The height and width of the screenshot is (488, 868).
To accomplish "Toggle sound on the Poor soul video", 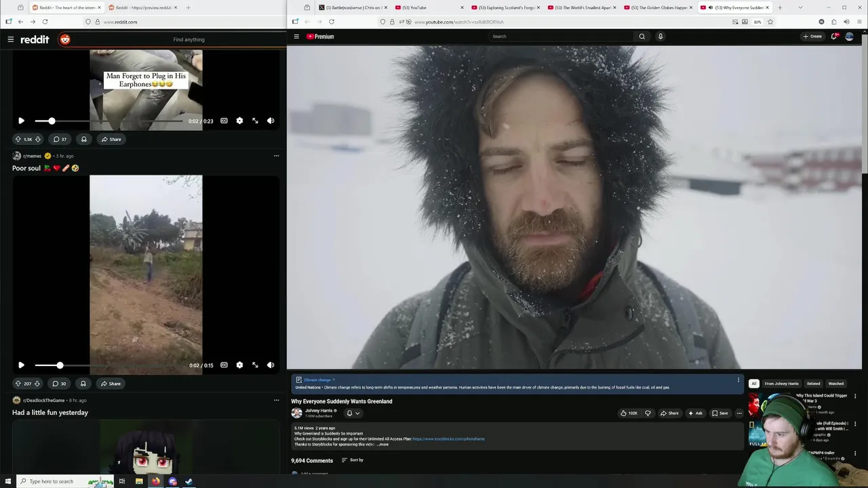I will coord(271,365).
